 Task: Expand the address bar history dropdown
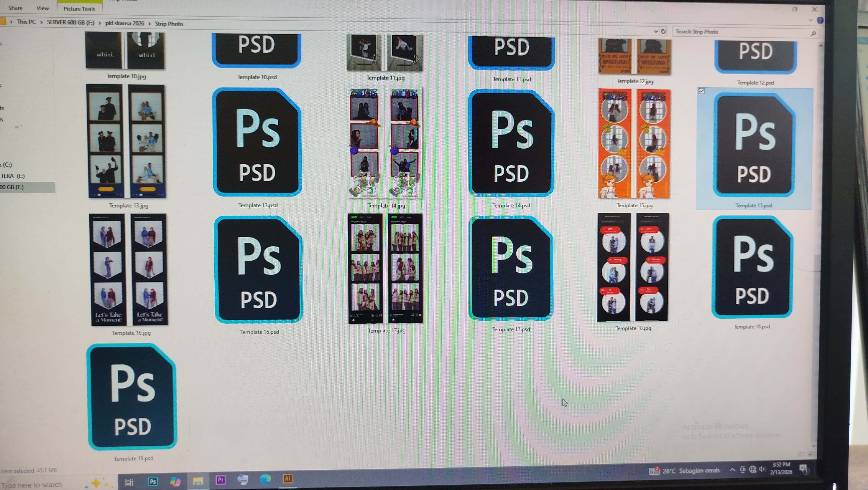(x=655, y=31)
